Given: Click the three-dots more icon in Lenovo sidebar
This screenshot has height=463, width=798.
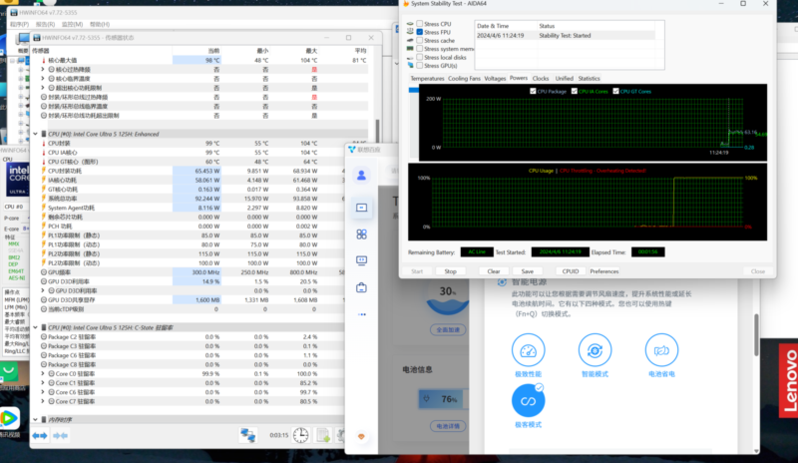Looking at the screenshot, I should tap(361, 314).
